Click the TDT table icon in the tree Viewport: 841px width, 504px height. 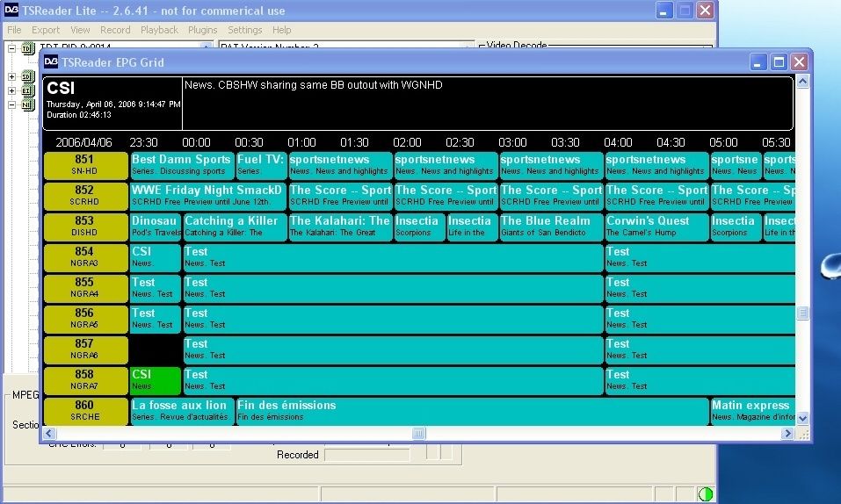[x=28, y=49]
